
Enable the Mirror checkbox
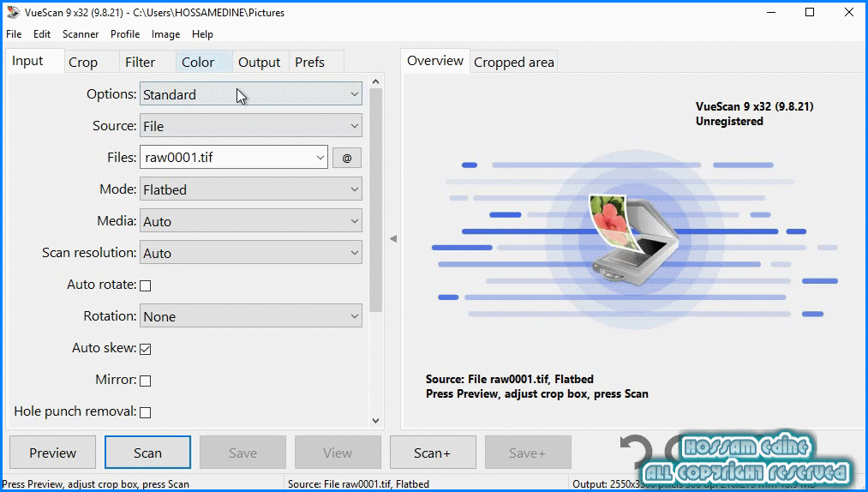tap(145, 381)
